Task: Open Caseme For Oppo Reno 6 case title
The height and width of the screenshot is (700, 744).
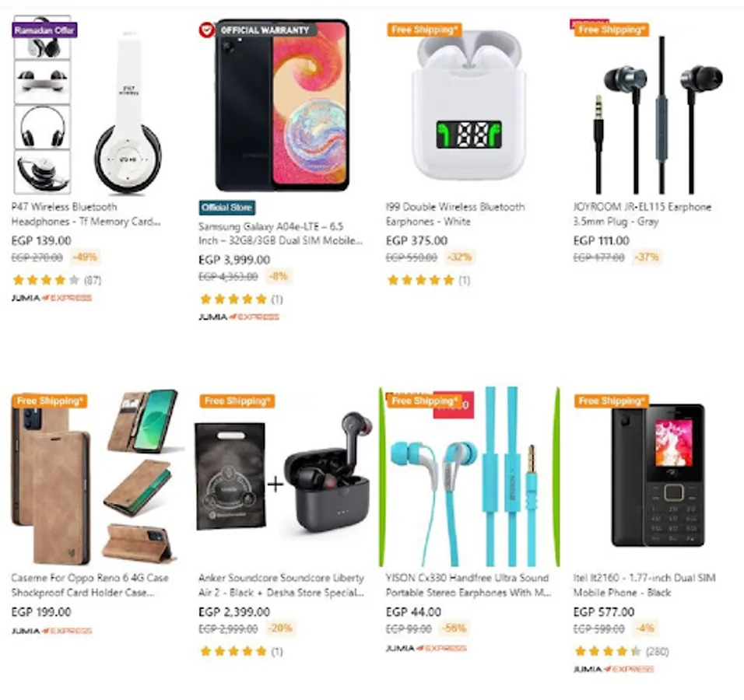Action: [x=89, y=585]
